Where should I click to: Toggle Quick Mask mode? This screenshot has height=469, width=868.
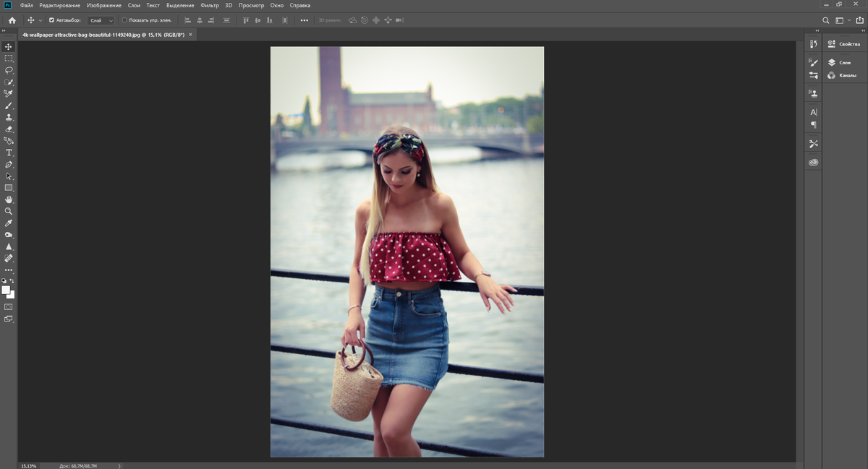point(9,306)
